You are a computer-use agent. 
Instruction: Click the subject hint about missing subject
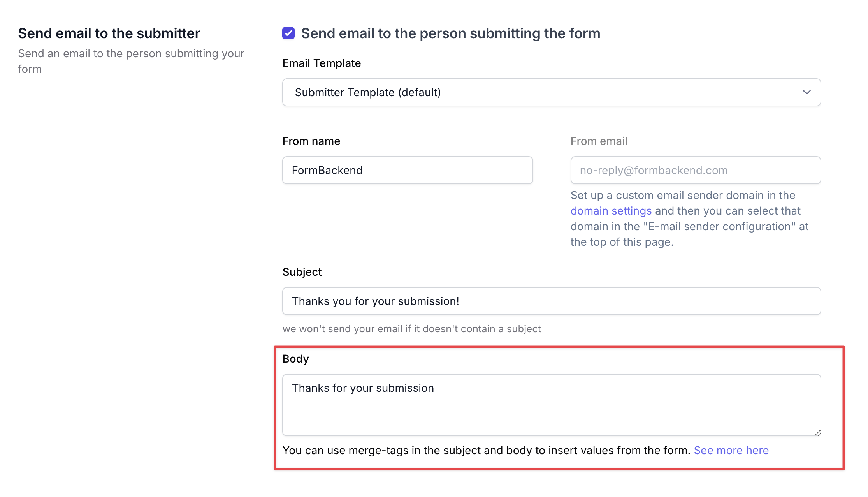[411, 329]
